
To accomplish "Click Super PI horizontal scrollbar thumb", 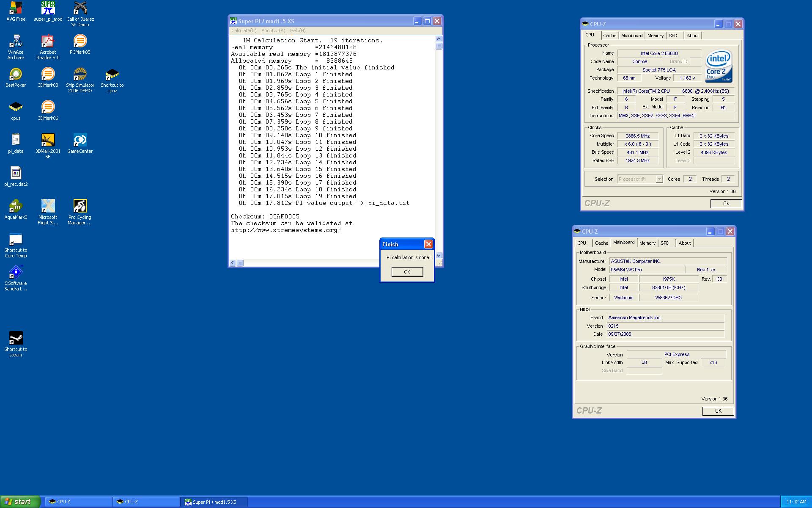I will pyautogui.click(x=240, y=263).
